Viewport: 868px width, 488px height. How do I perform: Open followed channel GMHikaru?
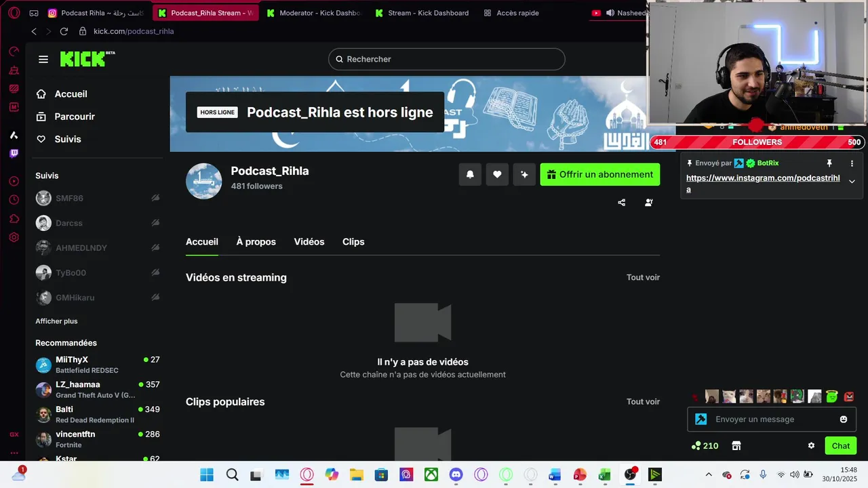tap(98, 298)
